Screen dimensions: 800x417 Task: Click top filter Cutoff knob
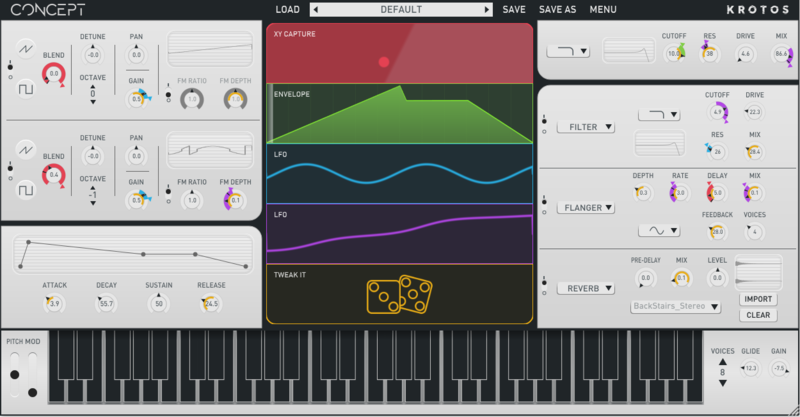674,53
